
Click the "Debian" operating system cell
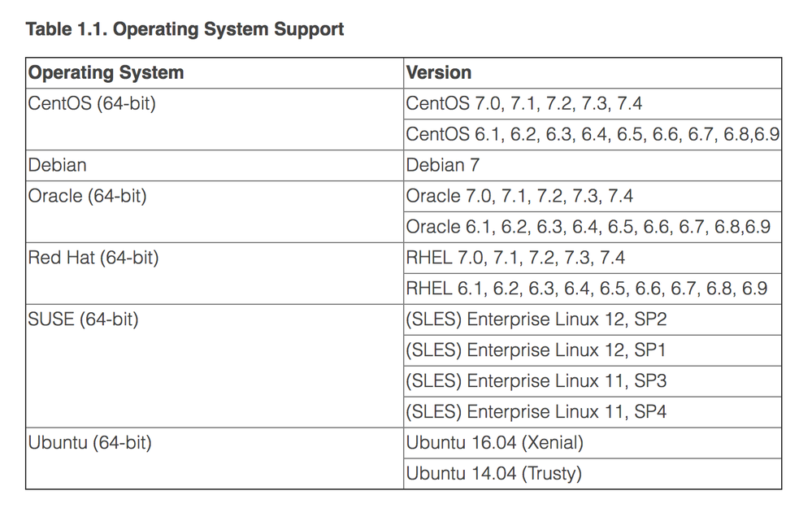[x=58, y=165]
